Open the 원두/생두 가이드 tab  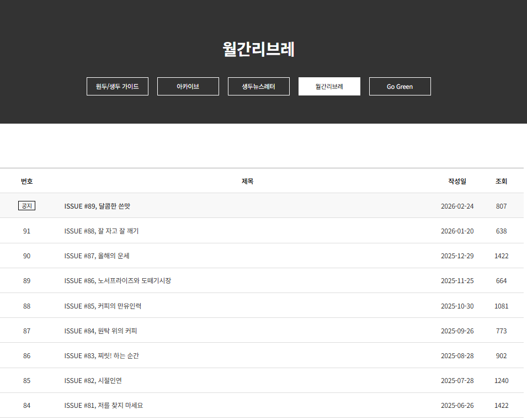pos(117,87)
